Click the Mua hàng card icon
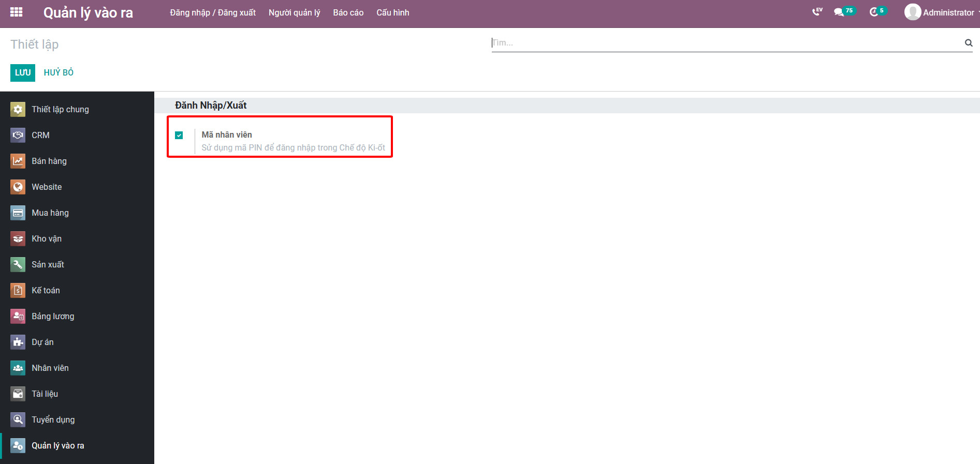980x464 pixels. (x=18, y=213)
